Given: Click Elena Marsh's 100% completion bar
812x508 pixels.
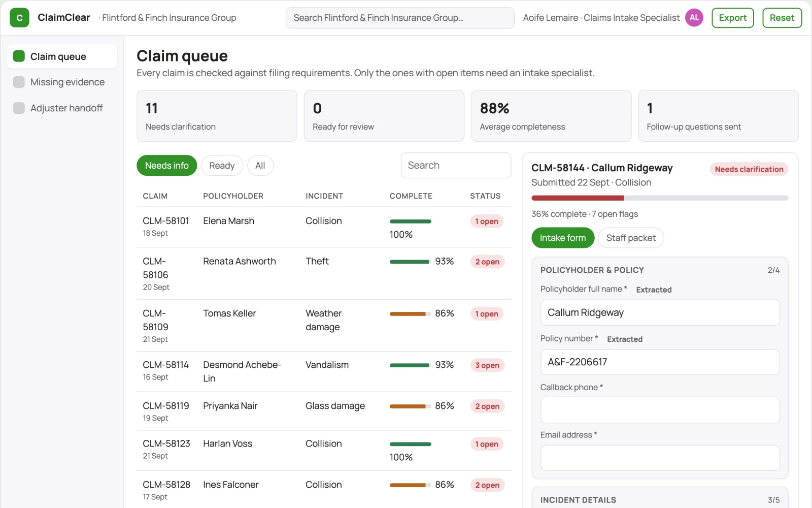Looking at the screenshot, I should tap(410, 221).
